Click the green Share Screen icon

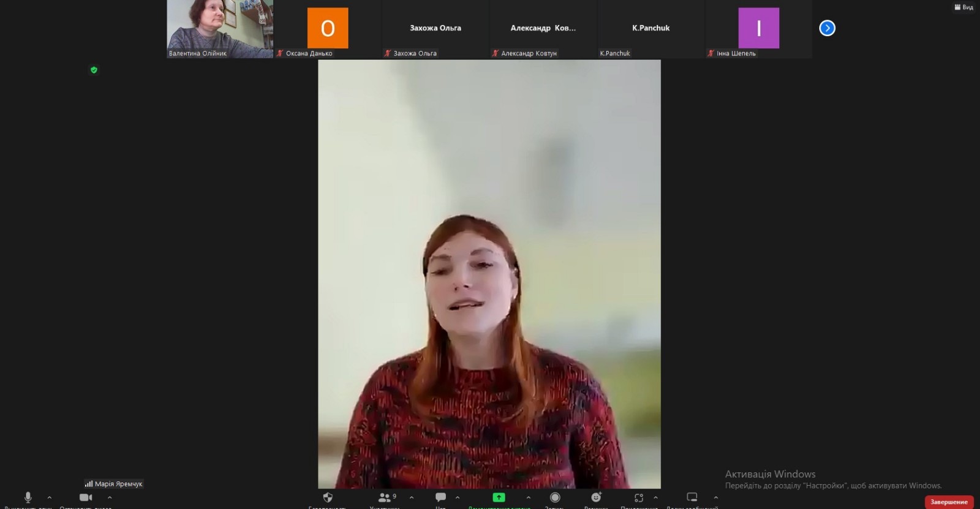click(x=499, y=497)
